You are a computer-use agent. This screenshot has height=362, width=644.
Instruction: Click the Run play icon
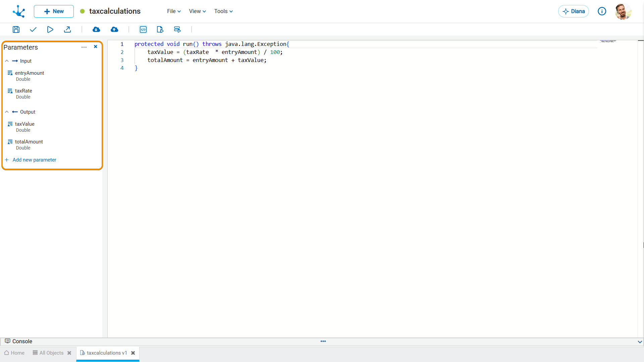point(50,29)
